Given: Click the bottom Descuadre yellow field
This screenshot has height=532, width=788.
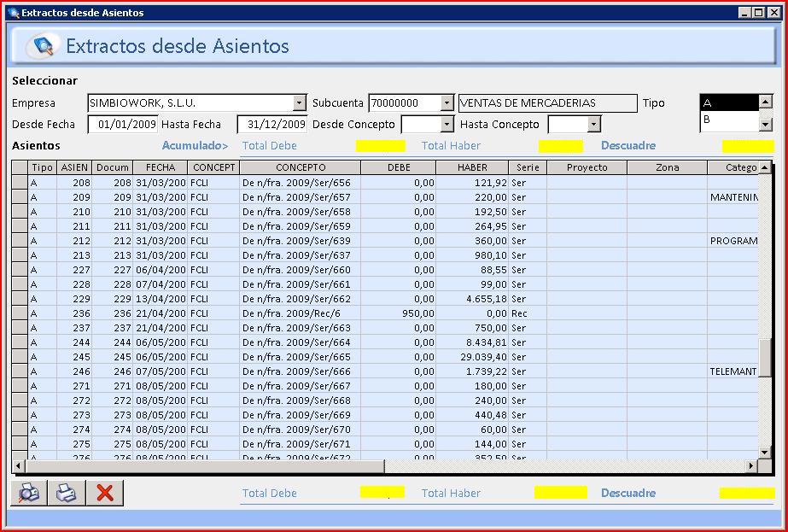Looking at the screenshot, I should click(747, 493).
